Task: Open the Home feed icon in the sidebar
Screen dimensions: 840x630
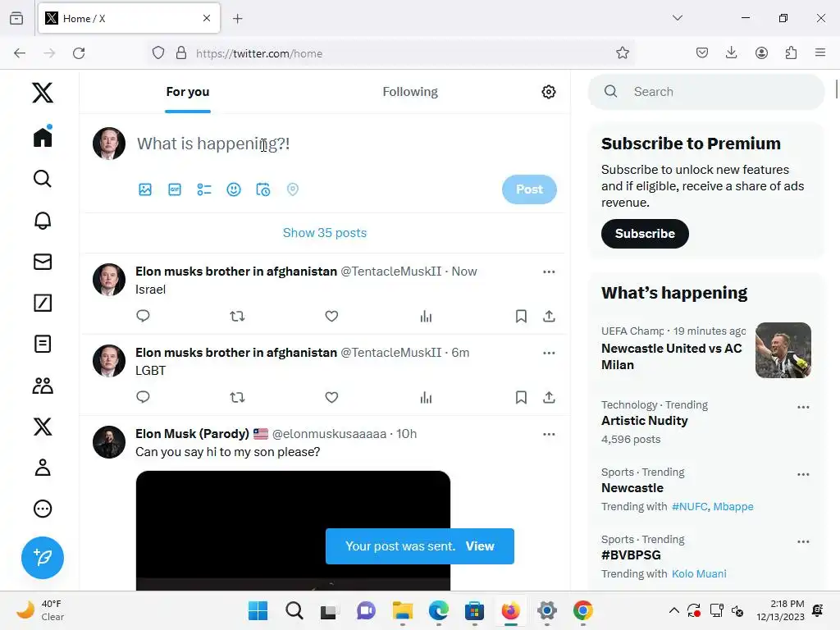Action: (x=43, y=135)
